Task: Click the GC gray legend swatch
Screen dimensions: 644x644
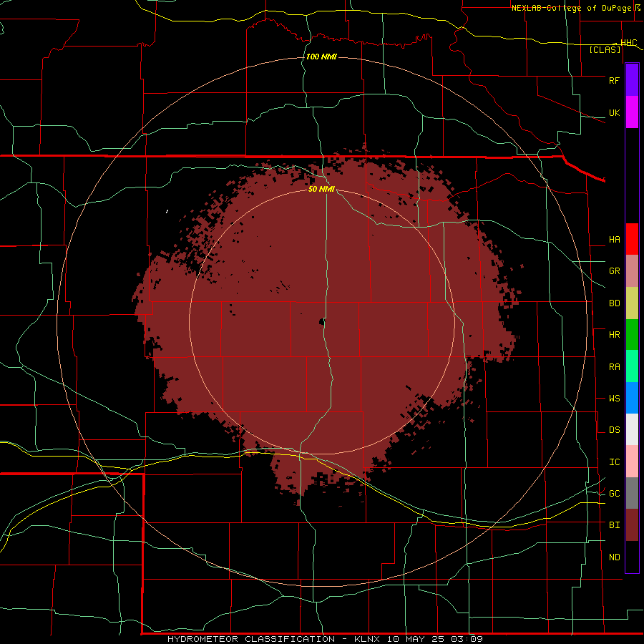Action: (632, 493)
